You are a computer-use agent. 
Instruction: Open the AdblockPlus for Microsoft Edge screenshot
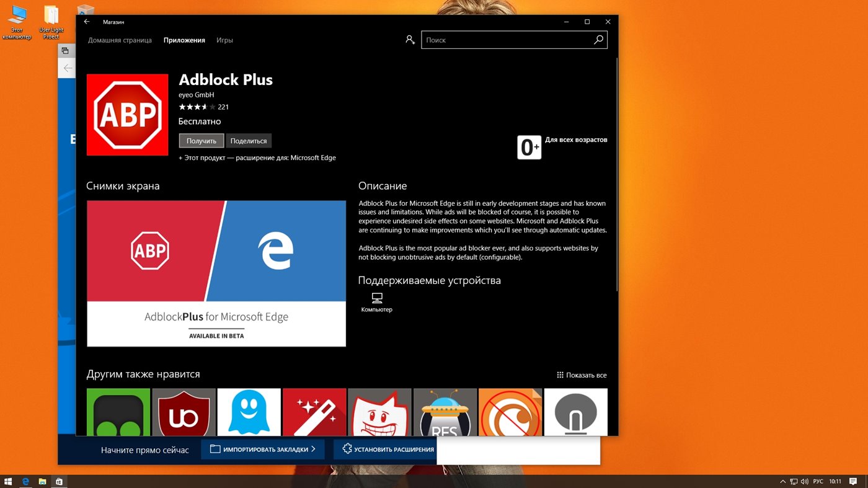pyautogui.click(x=216, y=273)
